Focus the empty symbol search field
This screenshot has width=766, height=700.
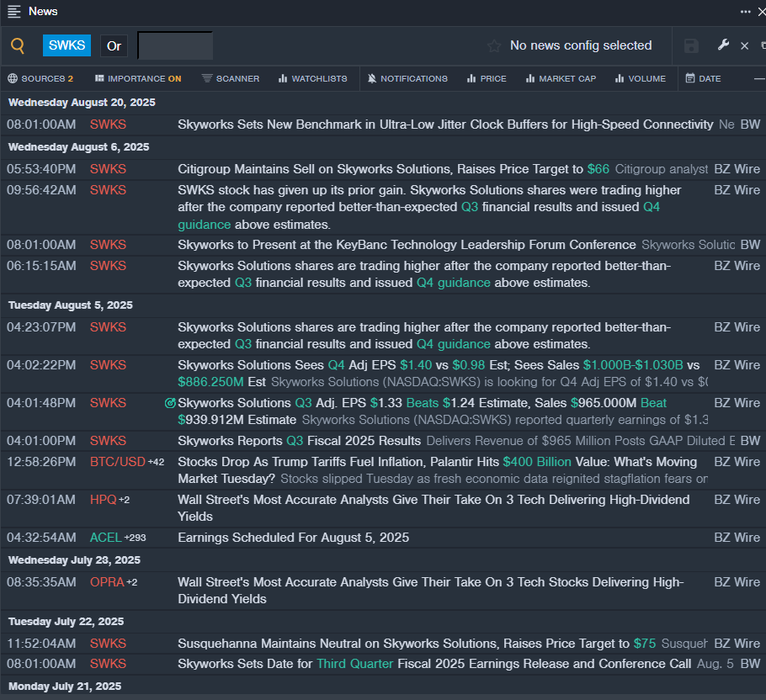click(175, 46)
